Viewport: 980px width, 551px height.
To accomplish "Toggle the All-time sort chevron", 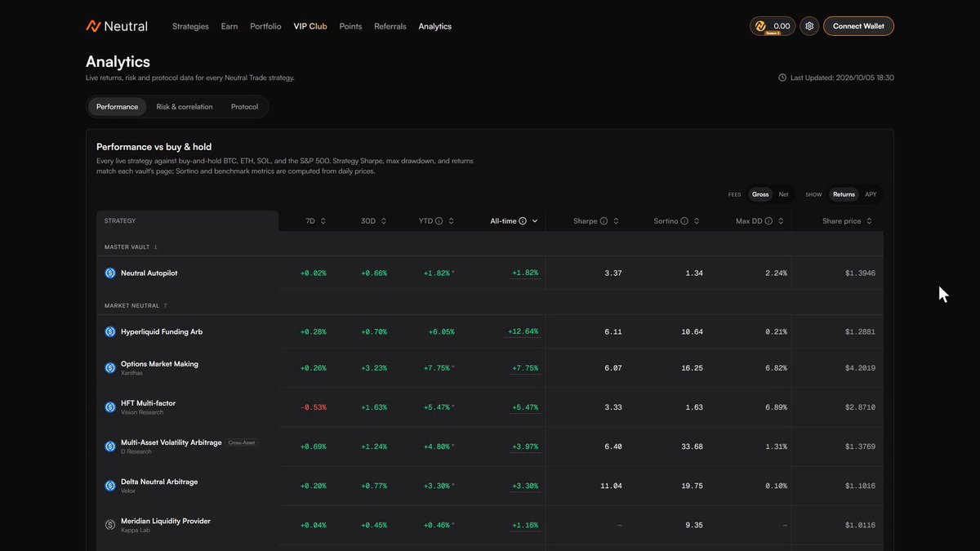I will click(535, 221).
